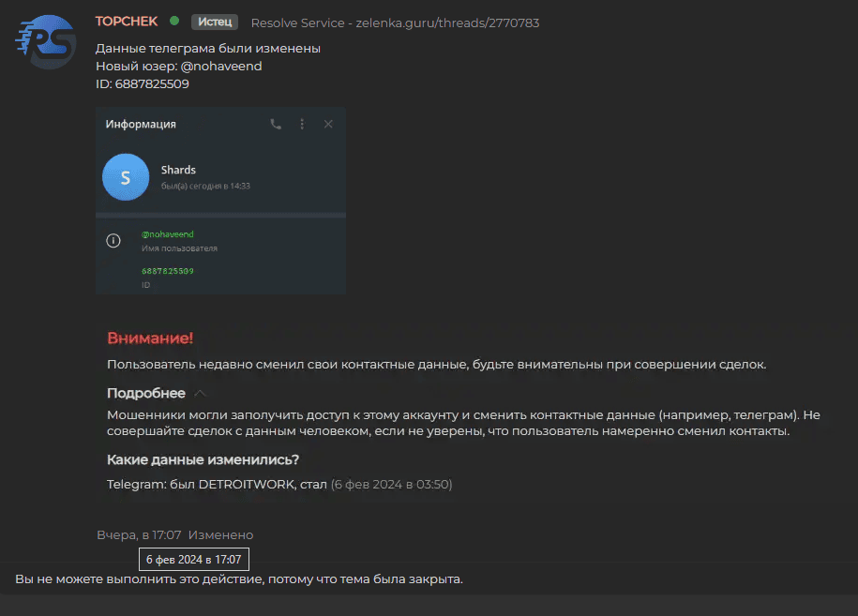Open the TOPCHEK user profile
858x616 pixels.
[x=127, y=22]
